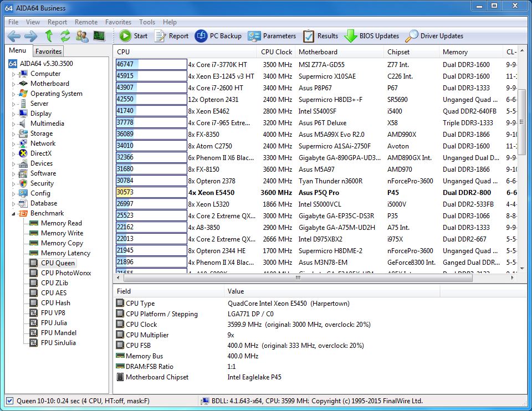Collapse the Benchmark tree node
Viewport: 532px width, 411px height.
pyautogui.click(x=13, y=214)
